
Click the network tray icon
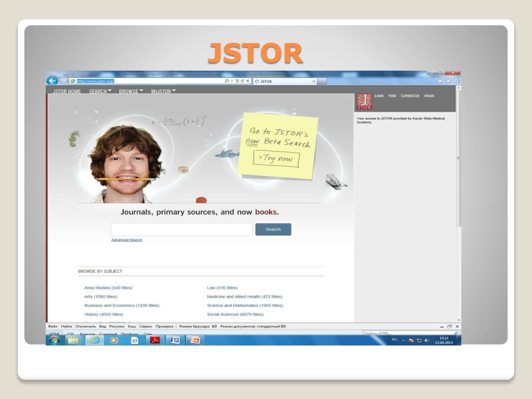coord(419,340)
